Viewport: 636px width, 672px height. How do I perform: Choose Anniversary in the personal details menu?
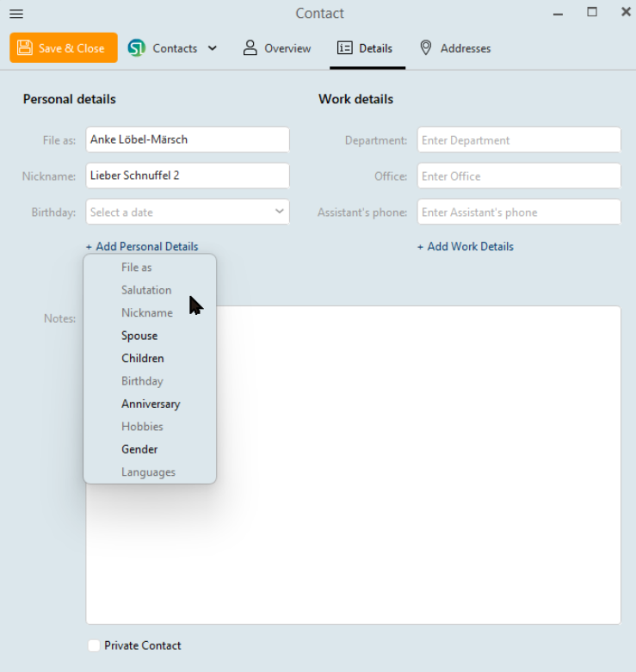[151, 404]
